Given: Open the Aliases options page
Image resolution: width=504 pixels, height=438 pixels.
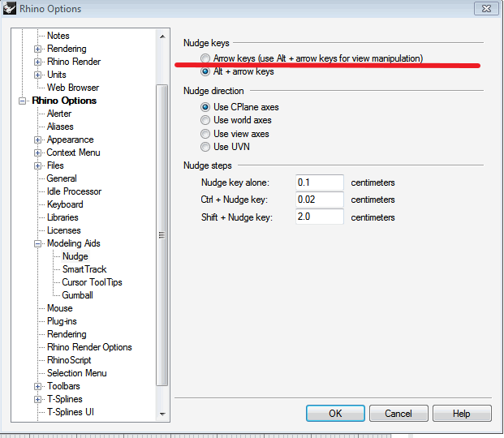Looking at the screenshot, I should click(60, 127).
